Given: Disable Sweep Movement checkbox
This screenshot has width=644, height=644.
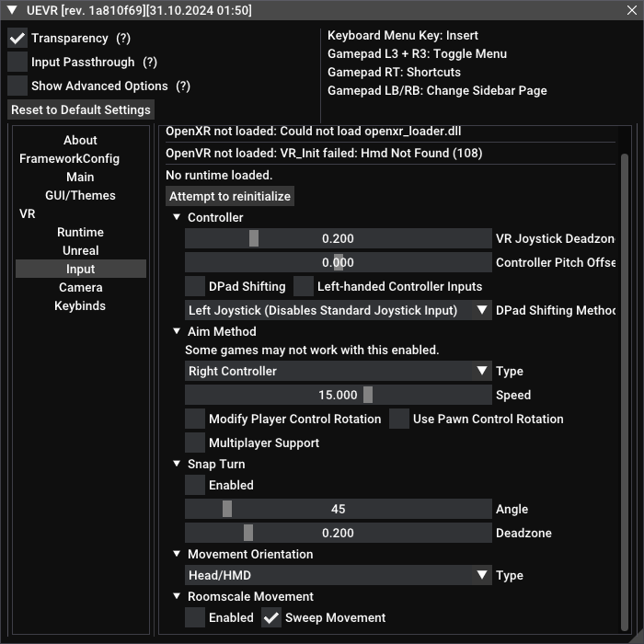Looking at the screenshot, I should coord(271,617).
